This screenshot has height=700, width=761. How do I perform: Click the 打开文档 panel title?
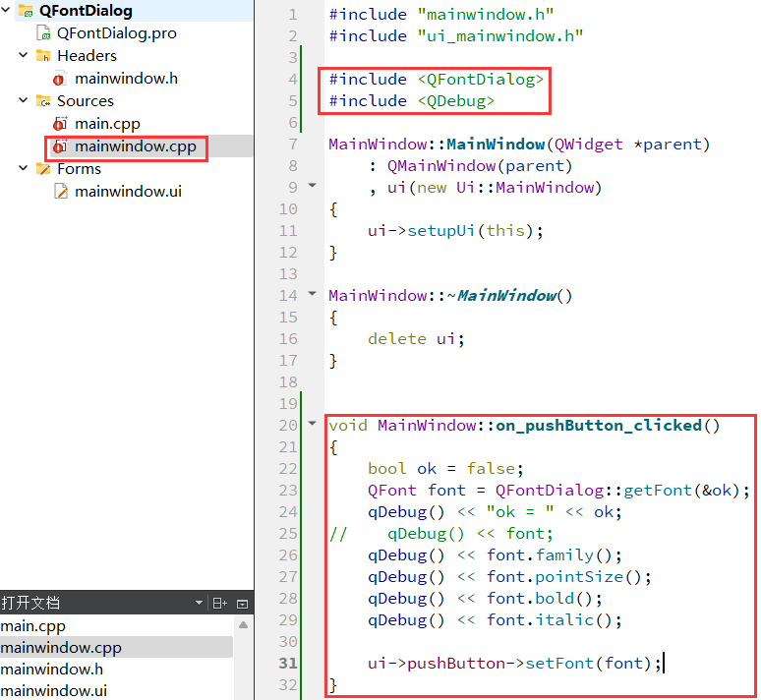[x=30, y=603]
